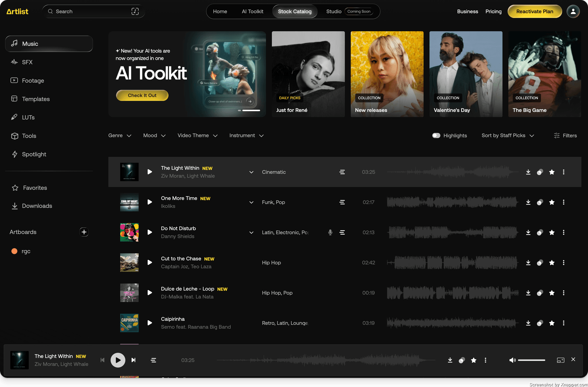Toggle the Highlights switch
Viewport: 588px width, 387px height.
(x=436, y=135)
